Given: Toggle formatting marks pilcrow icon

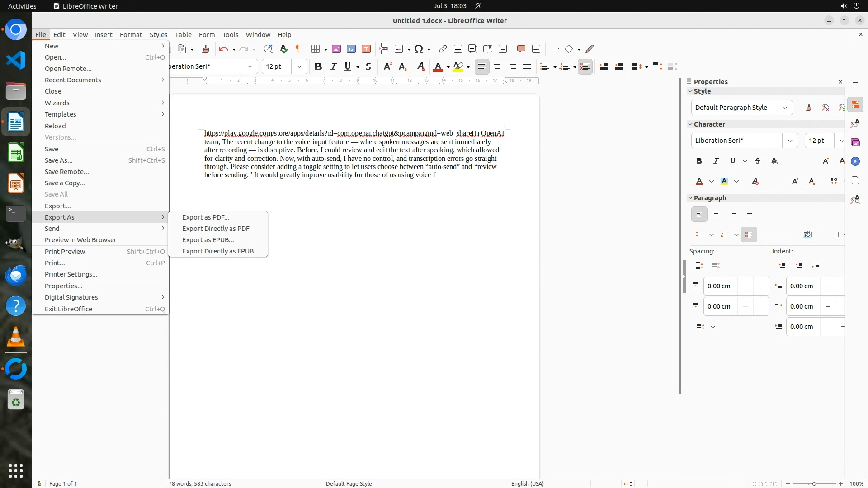Looking at the screenshot, I should pos(297,49).
